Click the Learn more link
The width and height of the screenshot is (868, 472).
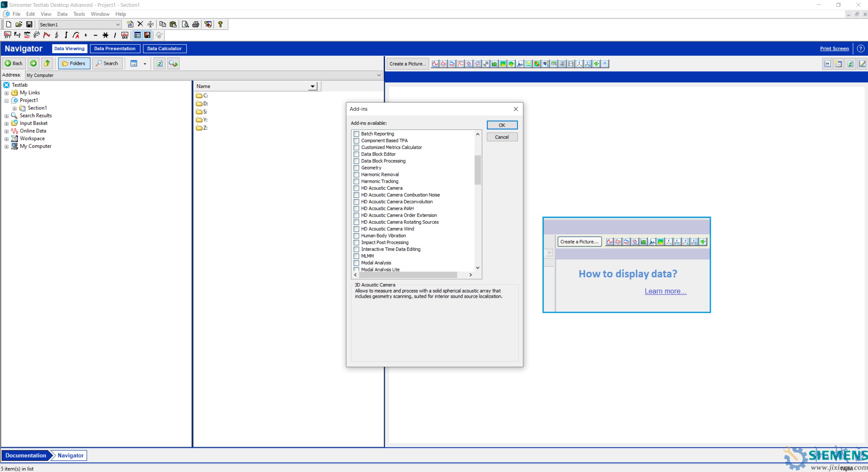665,291
